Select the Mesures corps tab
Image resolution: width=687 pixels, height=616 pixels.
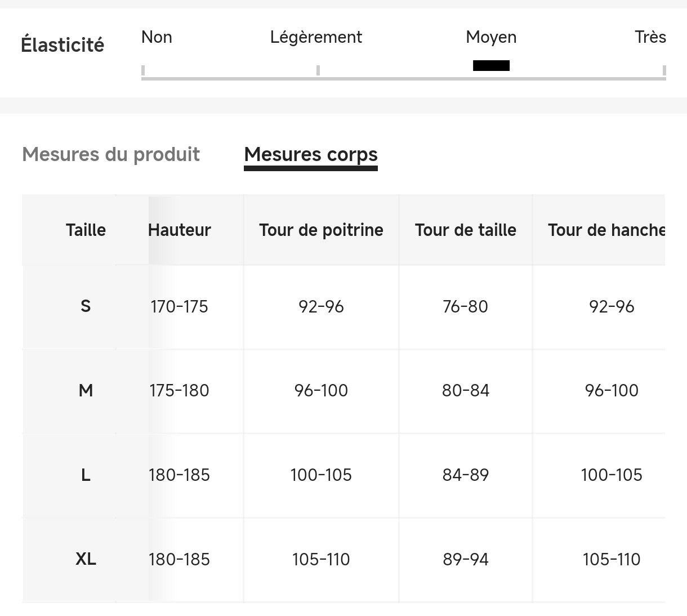pos(311,154)
